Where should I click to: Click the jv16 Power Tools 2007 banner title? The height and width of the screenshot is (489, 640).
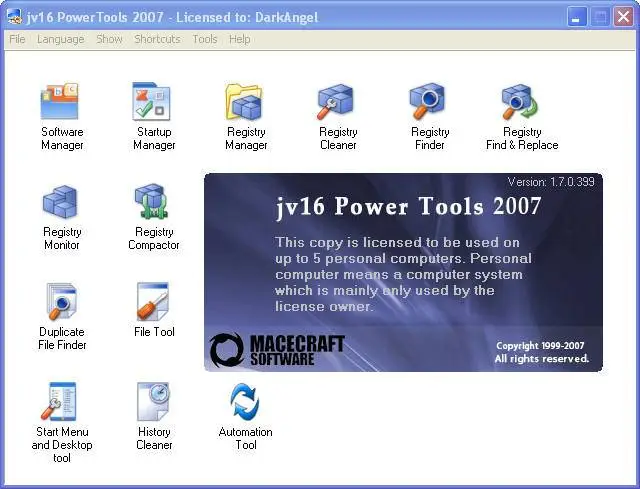coord(409,206)
